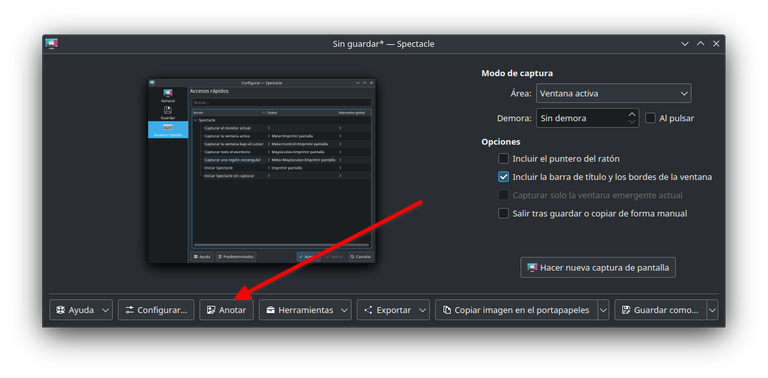
Task: Open the Configurar... settings
Action: coord(156,310)
